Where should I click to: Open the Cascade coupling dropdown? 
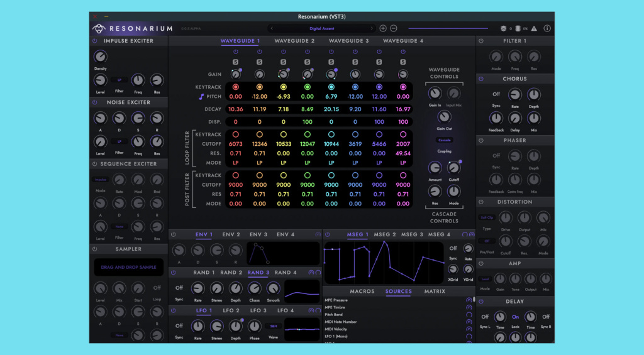tap(444, 140)
